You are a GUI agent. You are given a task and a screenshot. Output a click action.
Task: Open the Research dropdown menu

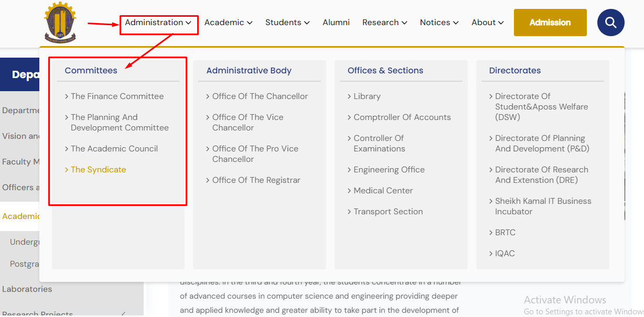click(x=384, y=23)
